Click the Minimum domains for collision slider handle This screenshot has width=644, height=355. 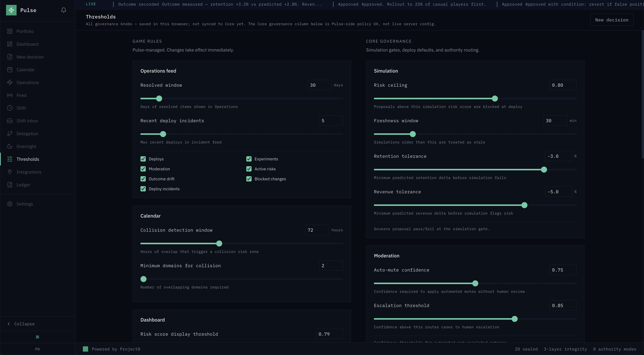tap(144, 279)
